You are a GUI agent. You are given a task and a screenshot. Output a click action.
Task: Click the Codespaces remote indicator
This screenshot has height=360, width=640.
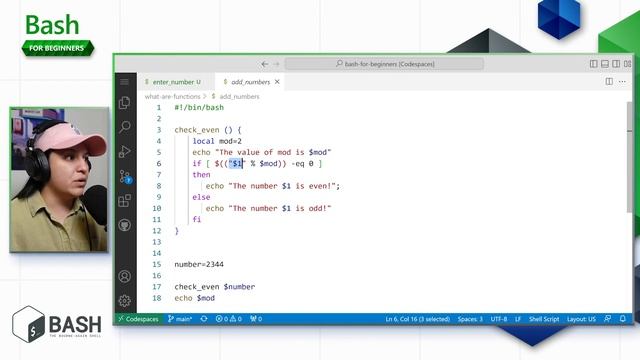pyautogui.click(x=139, y=319)
